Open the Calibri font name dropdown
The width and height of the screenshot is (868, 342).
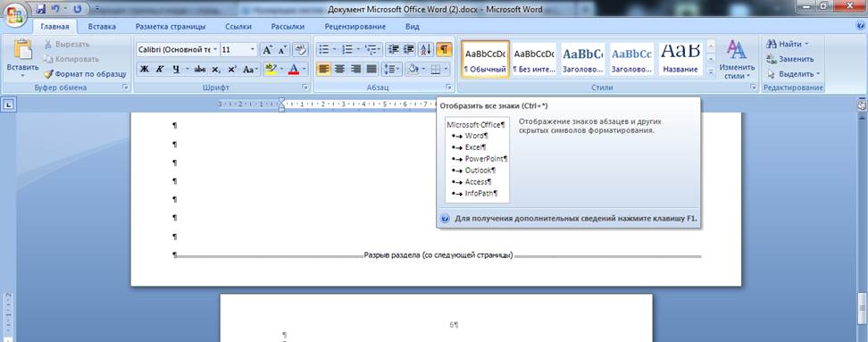pyautogui.click(x=215, y=50)
